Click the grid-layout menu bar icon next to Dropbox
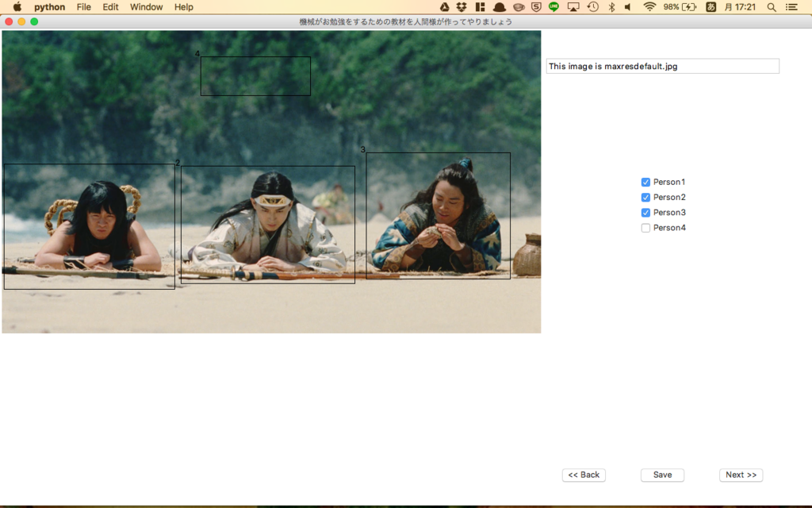812x508 pixels. tap(480, 6)
